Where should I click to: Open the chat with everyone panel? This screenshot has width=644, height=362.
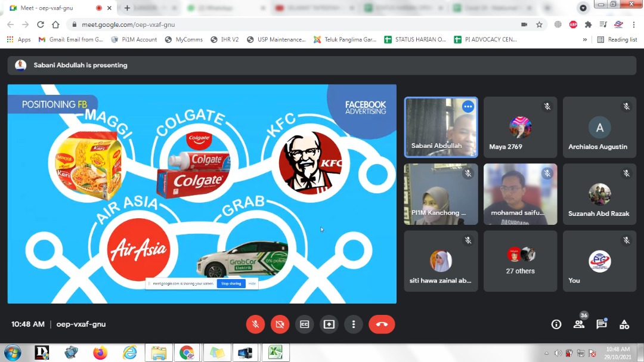tap(602, 324)
